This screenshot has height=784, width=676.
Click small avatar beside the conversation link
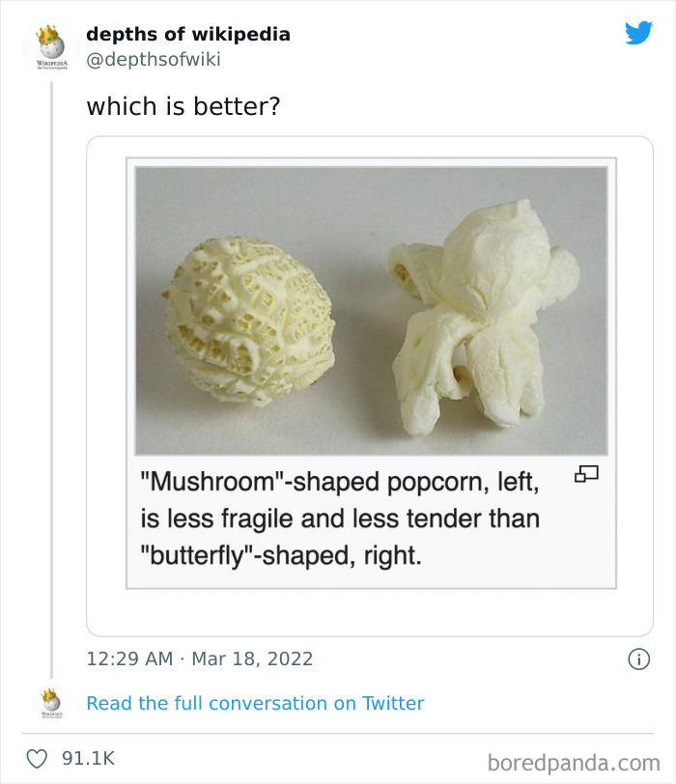coord(50,703)
